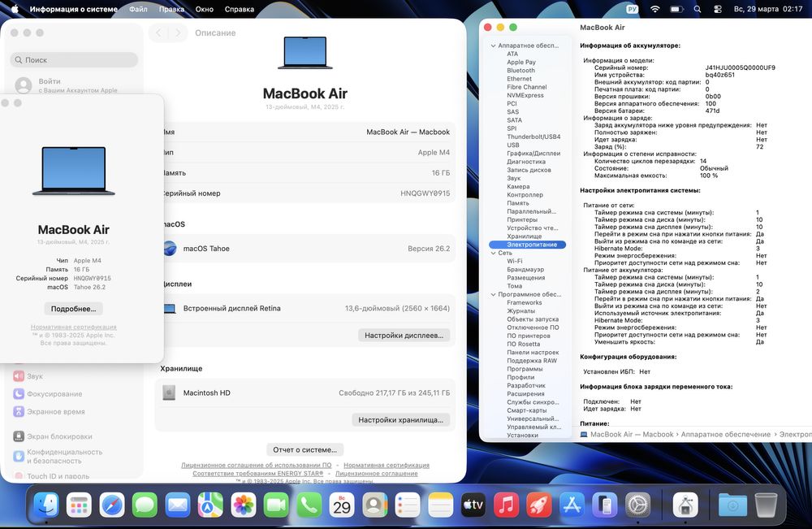Collapse the Программное обеспечение tree section

[493, 294]
